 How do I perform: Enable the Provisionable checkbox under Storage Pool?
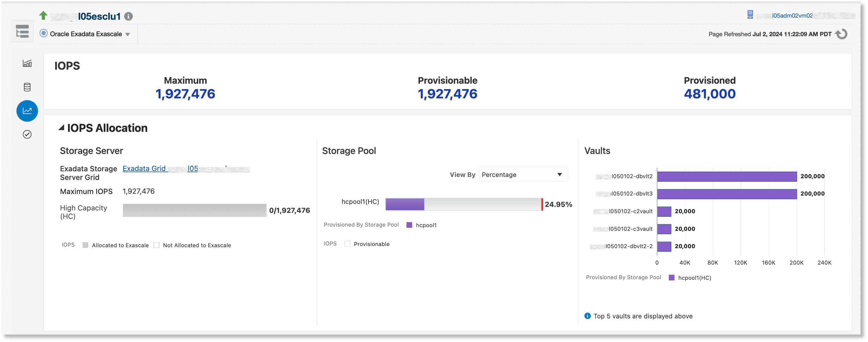(347, 244)
